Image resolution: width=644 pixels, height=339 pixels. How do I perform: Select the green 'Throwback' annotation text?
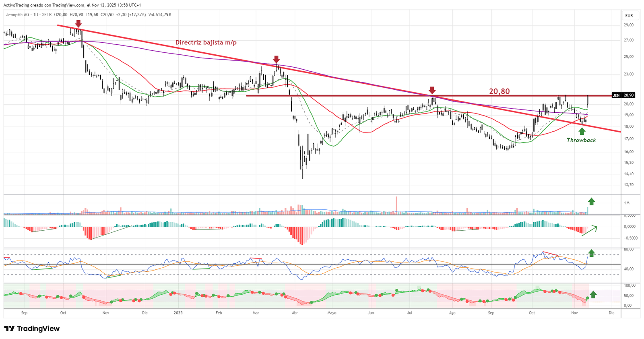point(581,140)
